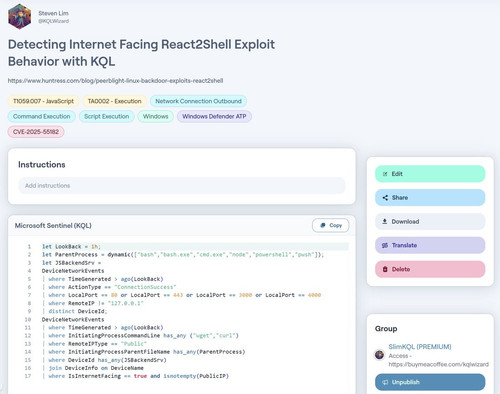Viewport: 500px width, 394px height.
Task: Click the Instructions heading
Action: click(x=42, y=165)
